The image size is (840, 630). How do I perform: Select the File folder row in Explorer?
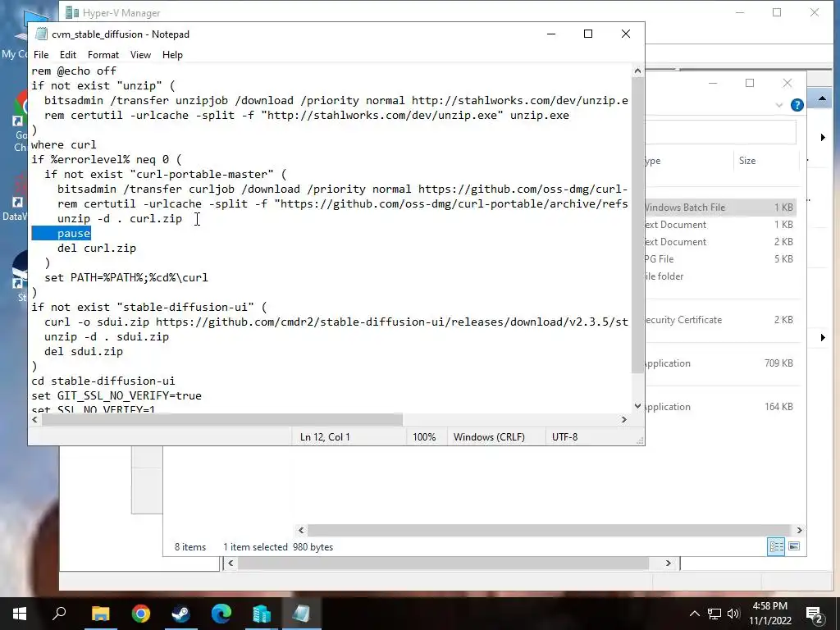pos(720,276)
